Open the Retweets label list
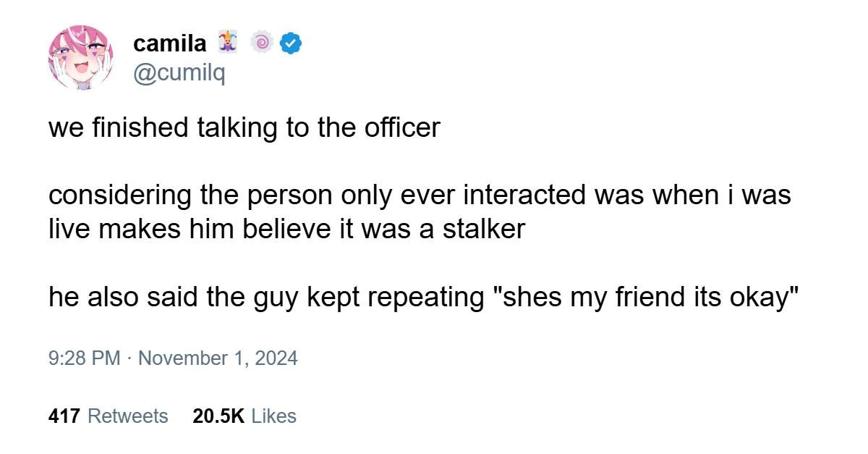The width and height of the screenshot is (868, 454). [127, 416]
